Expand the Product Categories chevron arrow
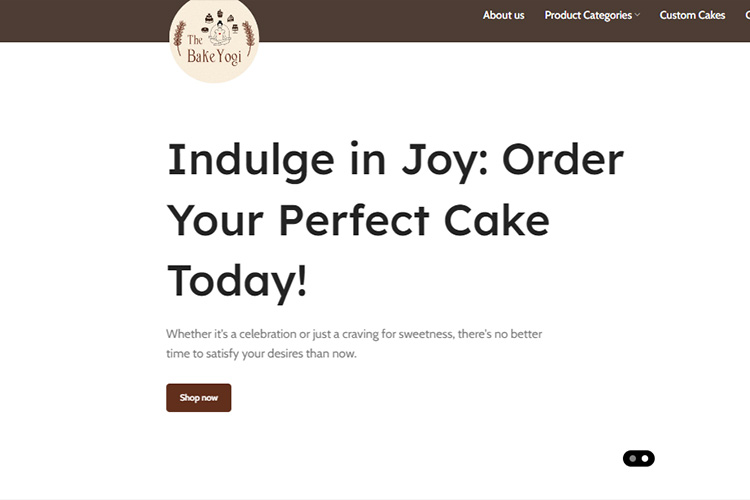The width and height of the screenshot is (750, 500). click(637, 15)
